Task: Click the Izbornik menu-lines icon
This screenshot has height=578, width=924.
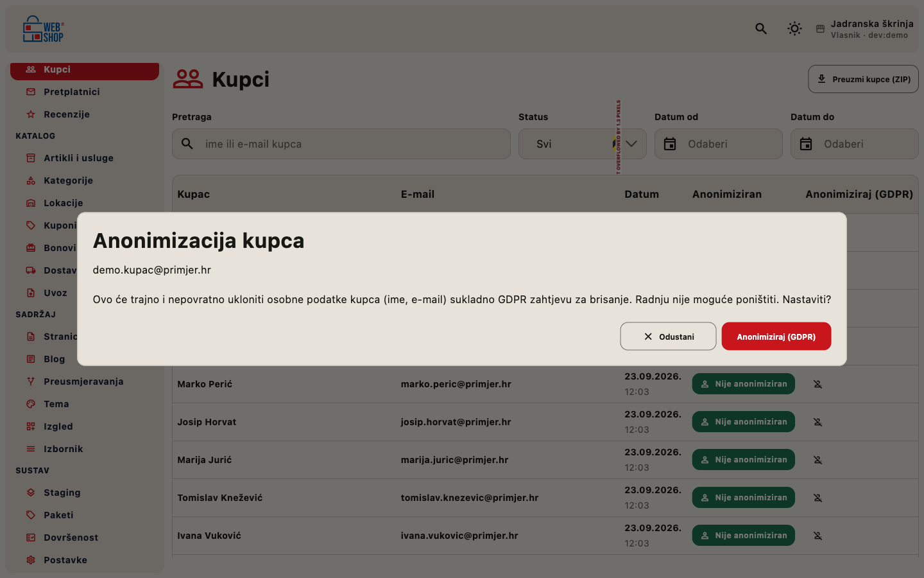Action: [x=31, y=449]
